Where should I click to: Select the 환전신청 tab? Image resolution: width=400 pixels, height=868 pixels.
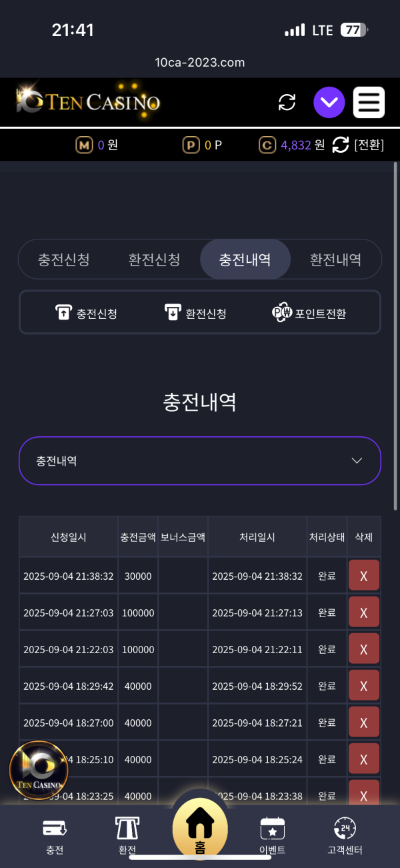point(154,260)
